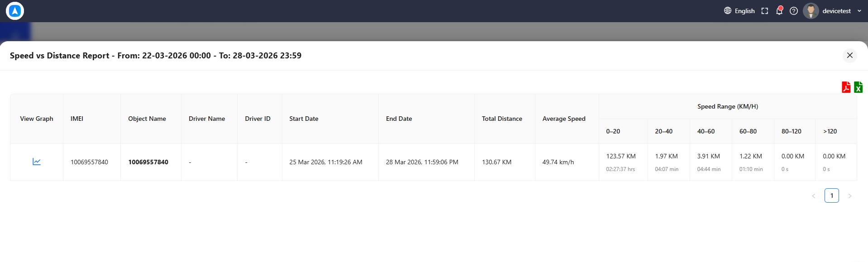Click the previous page arrow
Image resolution: width=868 pixels, height=262 pixels.
(x=814, y=196)
